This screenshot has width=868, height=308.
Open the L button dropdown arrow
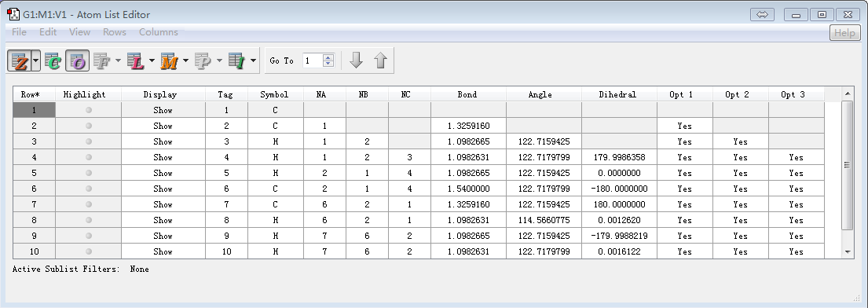(x=152, y=60)
